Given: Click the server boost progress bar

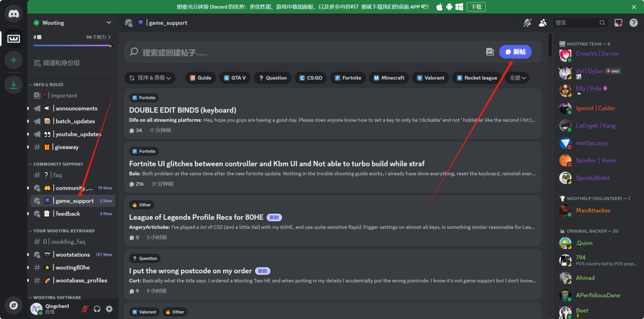Looking at the screenshot, I should [x=72, y=46].
